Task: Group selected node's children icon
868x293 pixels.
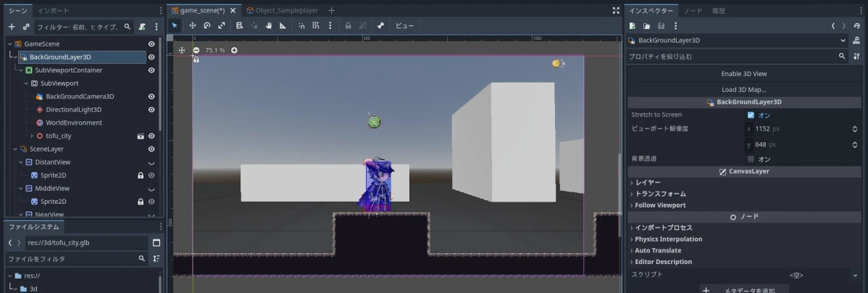Action: 362,25
